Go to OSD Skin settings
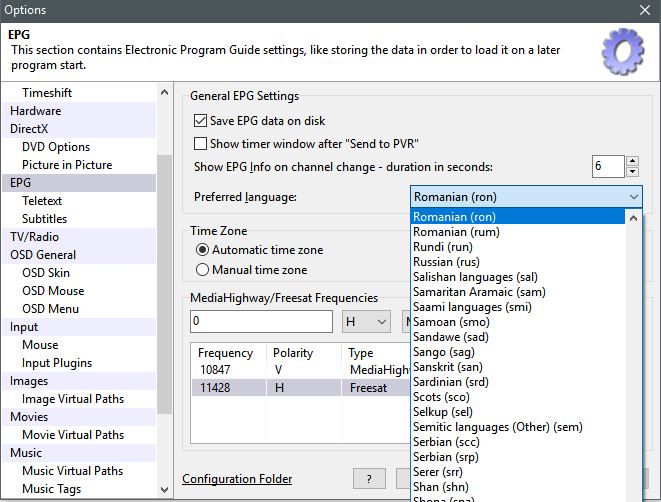 tap(46, 273)
